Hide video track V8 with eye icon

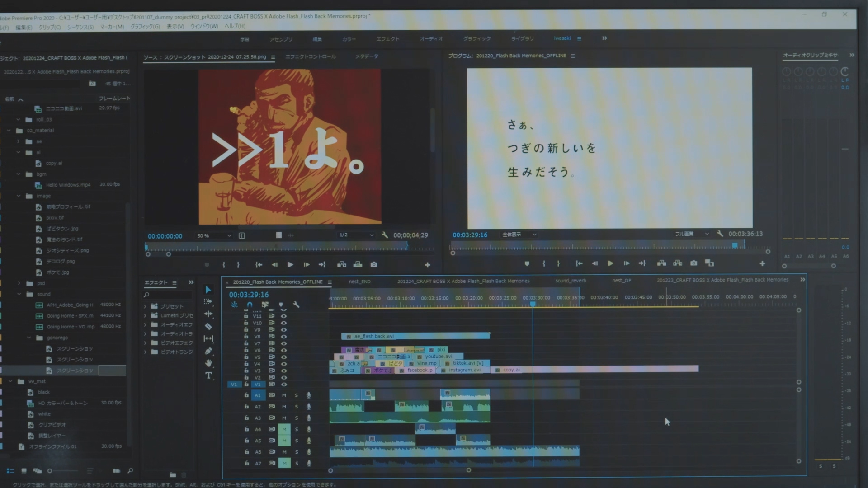click(x=284, y=337)
